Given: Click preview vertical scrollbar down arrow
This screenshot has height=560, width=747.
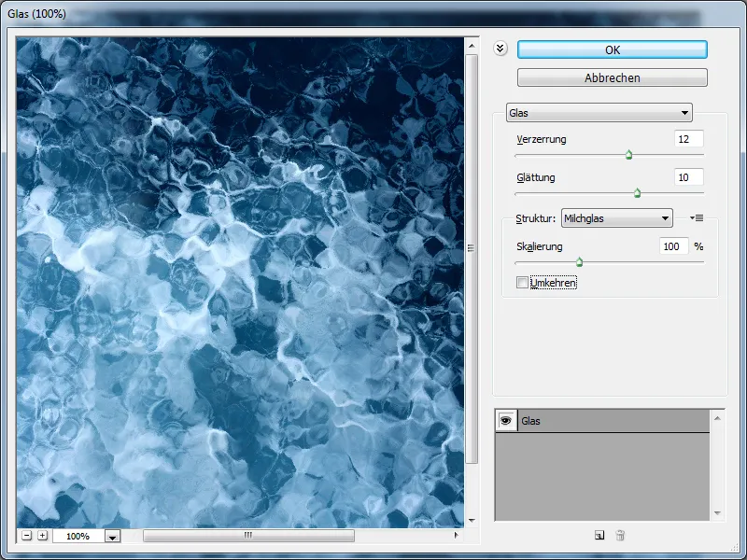Looking at the screenshot, I should [x=472, y=521].
